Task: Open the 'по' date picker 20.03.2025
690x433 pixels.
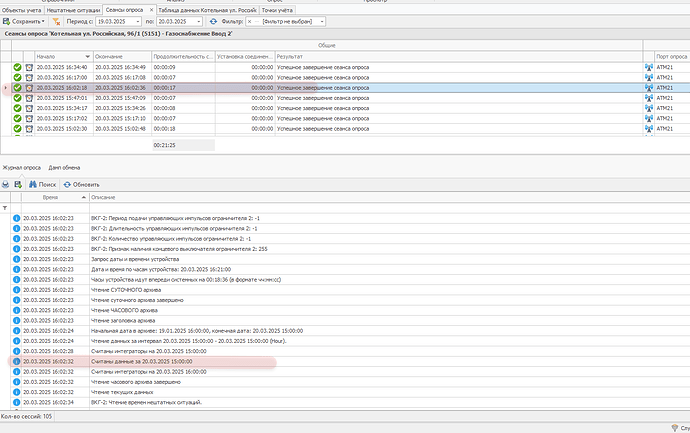Action: (x=198, y=21)
